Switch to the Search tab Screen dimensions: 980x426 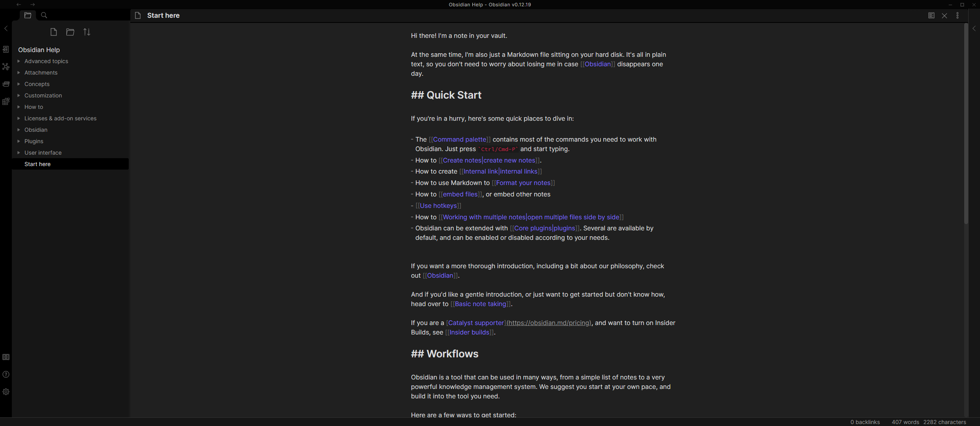pyautogui.click(x=44, y=15)
